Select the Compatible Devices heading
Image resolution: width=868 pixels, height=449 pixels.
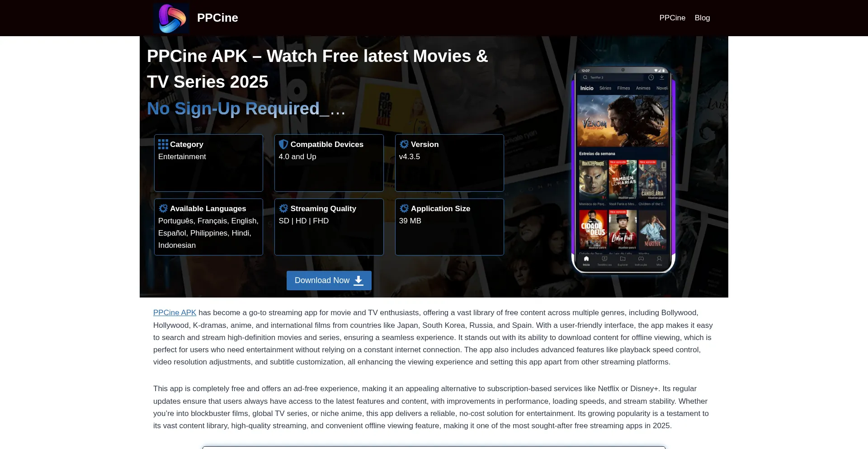point(327,144)
